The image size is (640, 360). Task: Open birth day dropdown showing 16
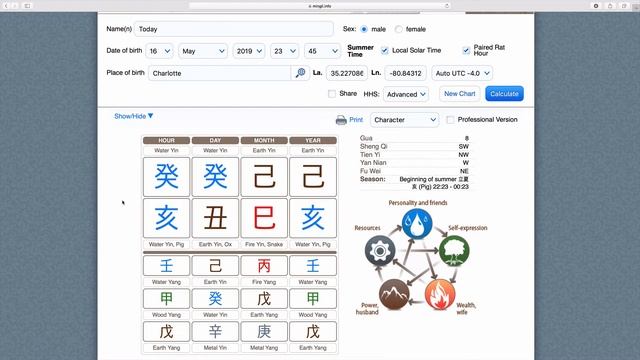(160, 51)
